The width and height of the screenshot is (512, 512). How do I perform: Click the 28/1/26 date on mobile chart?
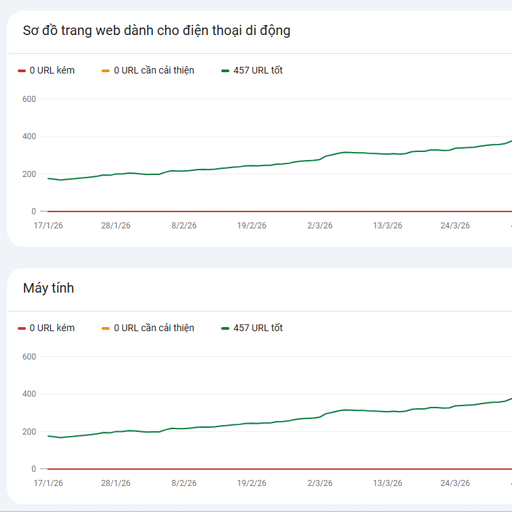point(116,226)
